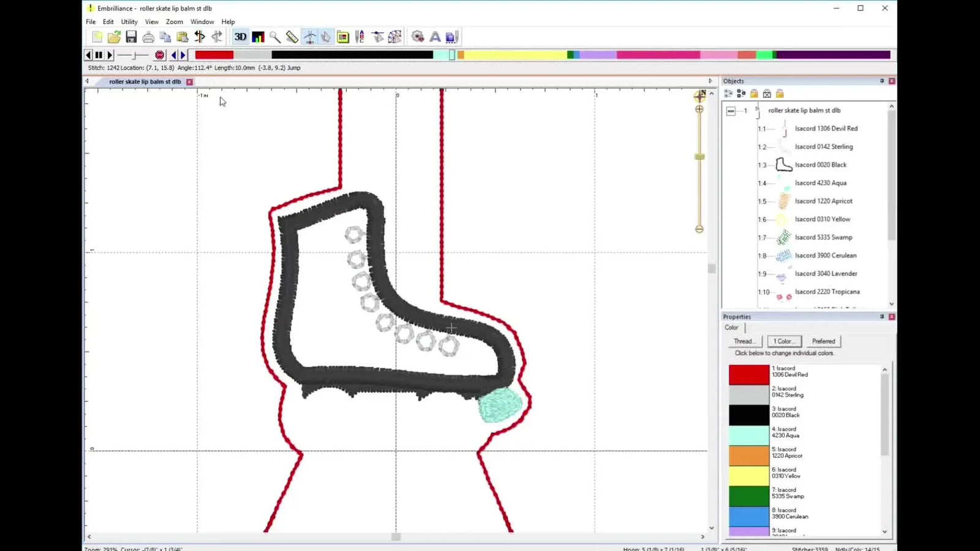Open the Help menu
980x551 pixels.
coord(228,22)
